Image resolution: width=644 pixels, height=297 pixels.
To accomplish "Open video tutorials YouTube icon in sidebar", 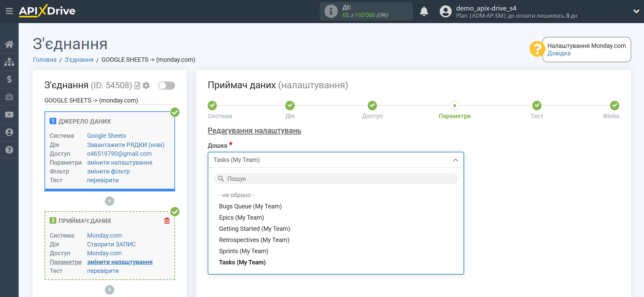I will point(9,115).
